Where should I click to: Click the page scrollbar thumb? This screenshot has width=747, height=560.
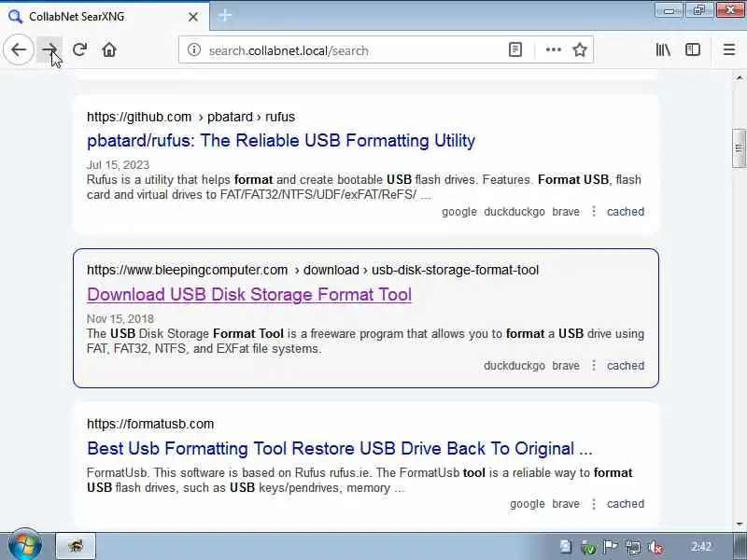(x=739, y=148)
